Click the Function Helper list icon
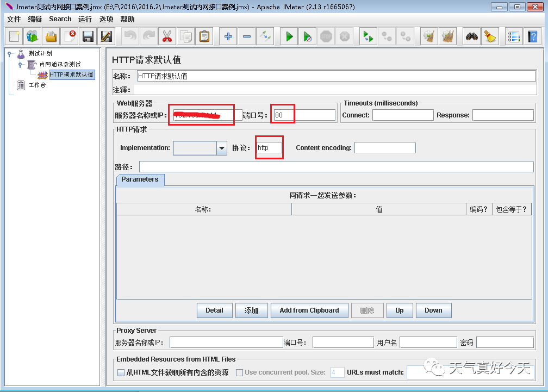The width and height of the screenshot is (548, 392). 514,36
